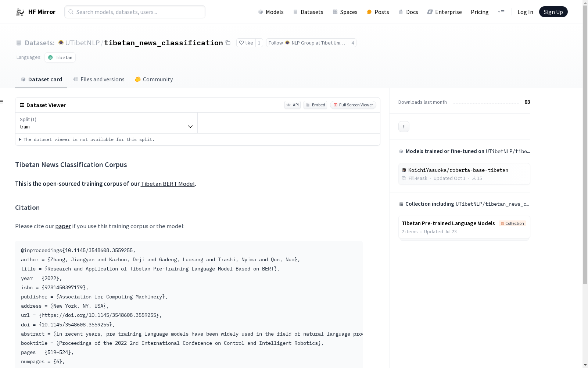Click the like count number
The height and width of the screenshot is (368, 588).
(x=259, y=43)
